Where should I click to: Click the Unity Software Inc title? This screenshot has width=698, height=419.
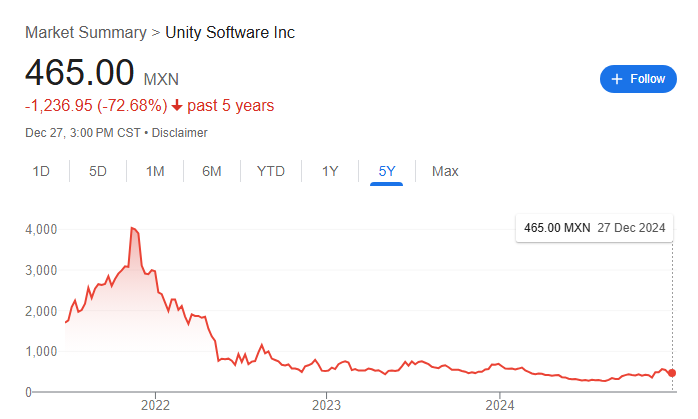230,32
